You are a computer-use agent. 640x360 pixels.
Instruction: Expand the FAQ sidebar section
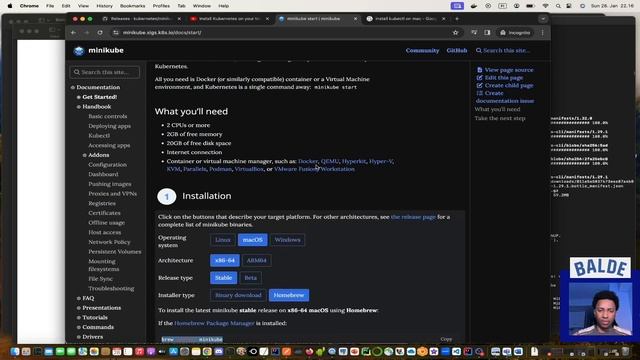pyautogui.click(x=88, y=298)
